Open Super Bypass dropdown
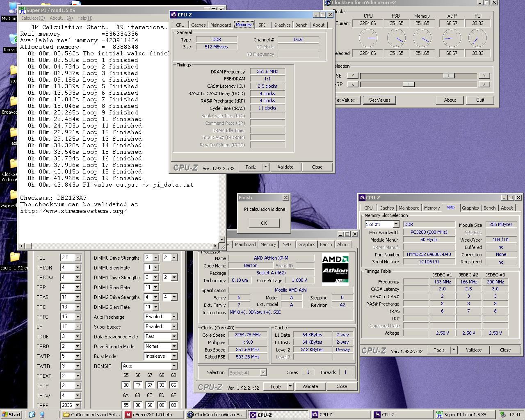Screen dimensions: 525x420 [174, 326]
